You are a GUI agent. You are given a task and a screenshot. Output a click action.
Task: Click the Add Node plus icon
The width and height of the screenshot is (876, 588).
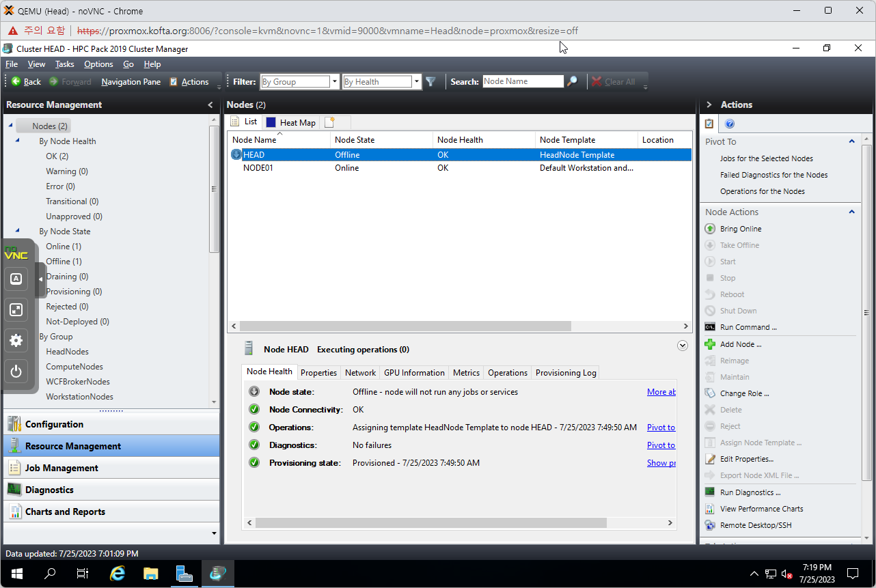click(x=710, y=344)
